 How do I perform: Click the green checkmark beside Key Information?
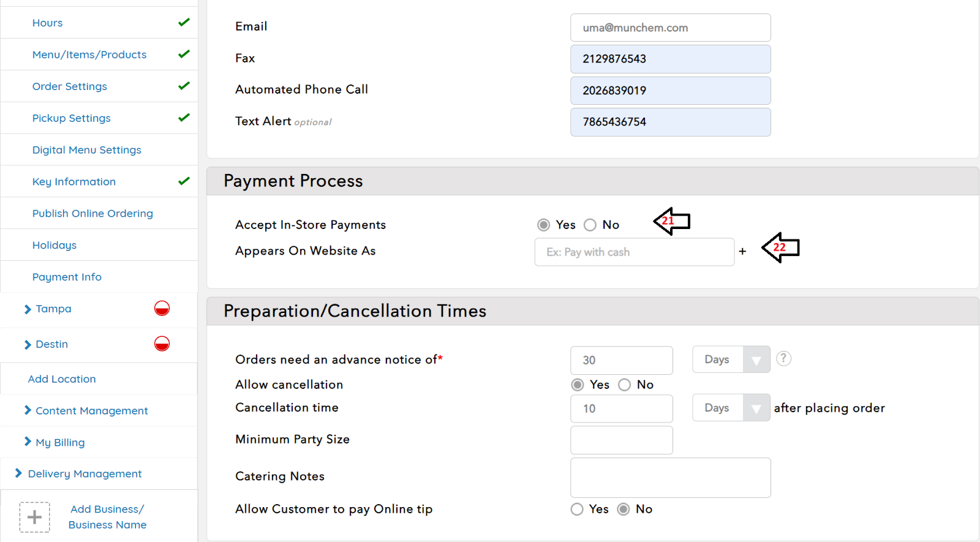[x=184, y=181]
